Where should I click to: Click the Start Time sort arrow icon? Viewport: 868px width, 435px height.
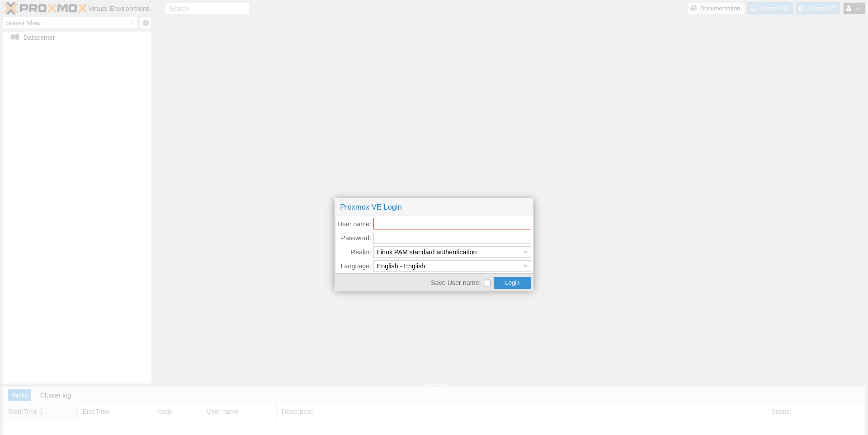pos(42,412)
